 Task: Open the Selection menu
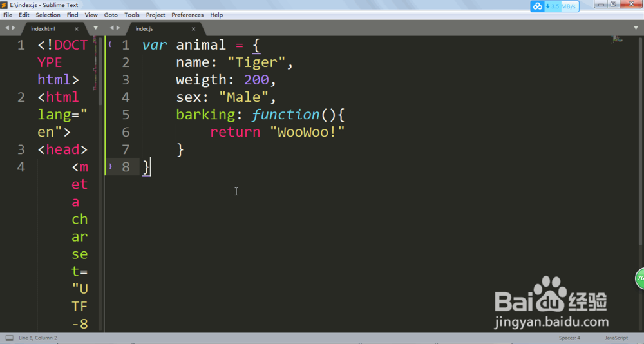click(48, 15)
